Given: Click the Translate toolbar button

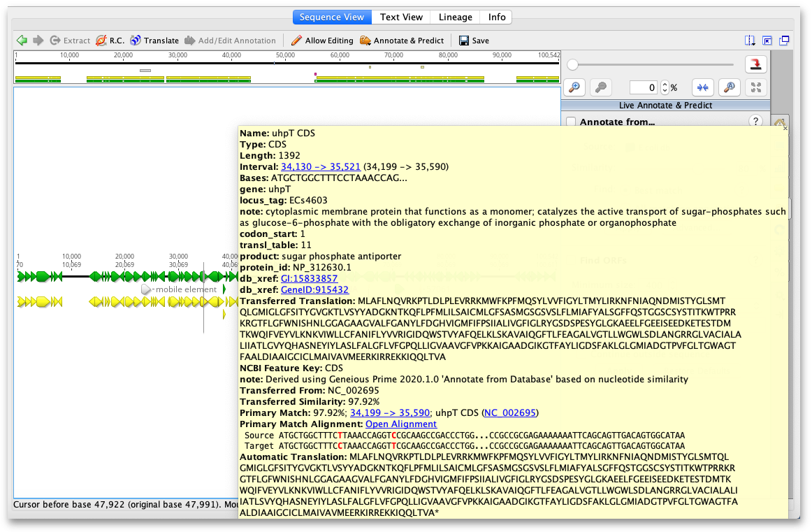Looking at the screenshot, I should click(154, 41).
